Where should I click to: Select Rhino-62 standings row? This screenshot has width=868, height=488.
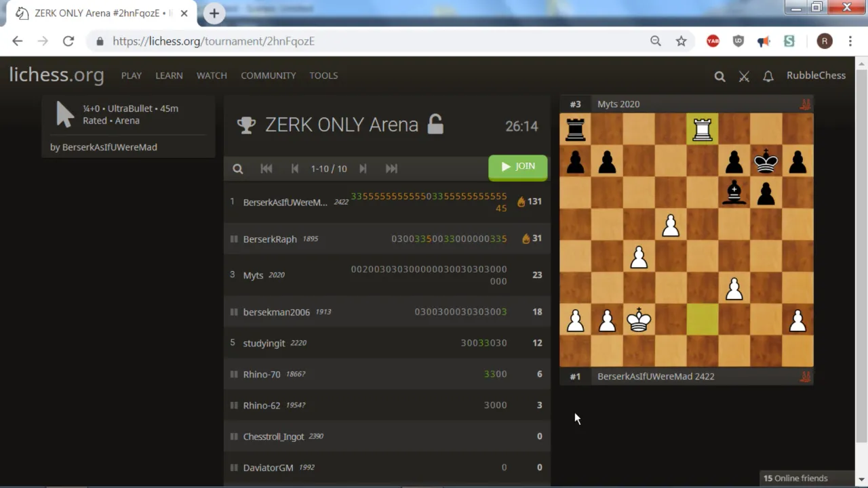click(387, 405)
